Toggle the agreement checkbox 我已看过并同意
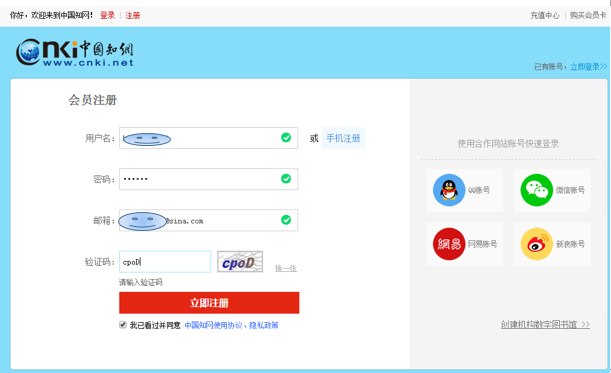Viewport: 611px width, 373px height. click(x=123, y=325)
